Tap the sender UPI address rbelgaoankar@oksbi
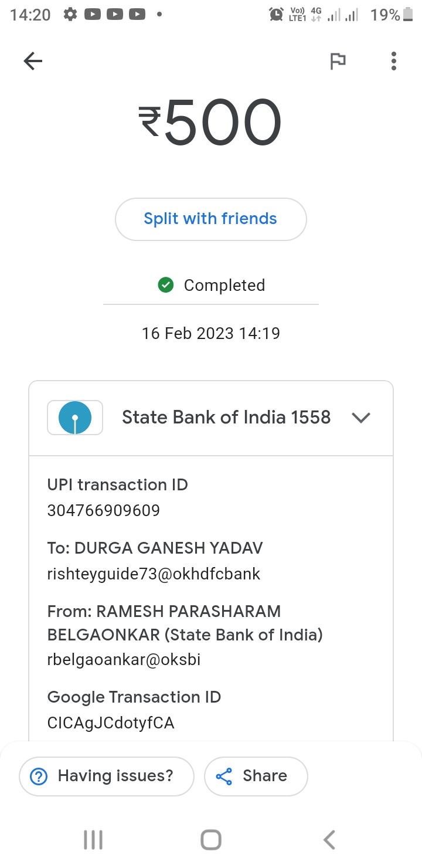This screenshot has width=422, height=868. tap(124, 659)
